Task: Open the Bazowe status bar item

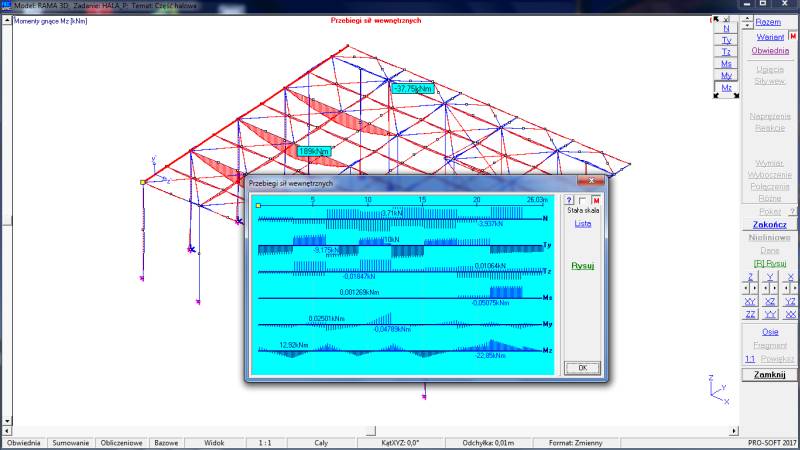Action: point(166,443)
